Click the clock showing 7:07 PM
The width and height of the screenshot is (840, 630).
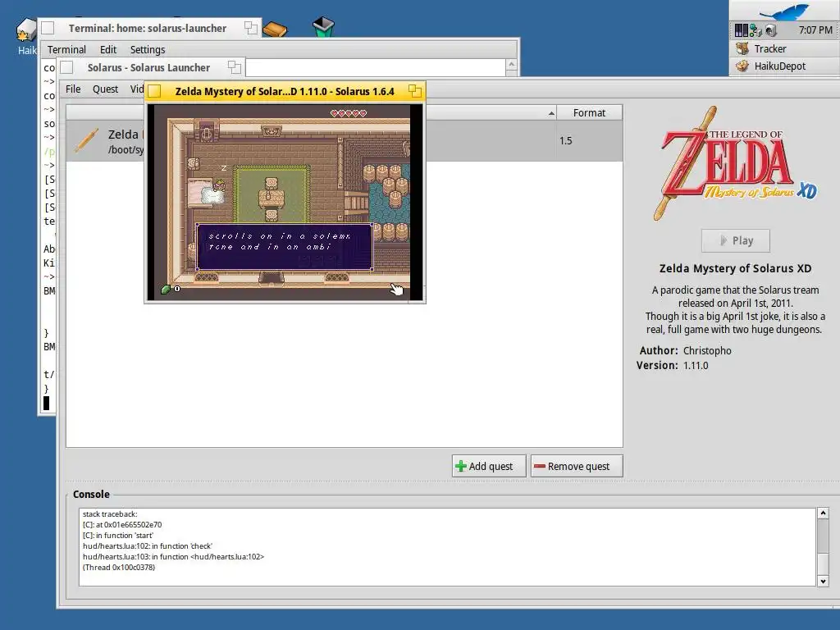pyautogui.click(x=815, y=30)
